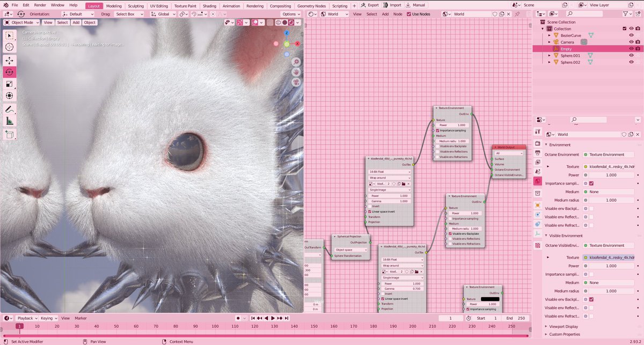Choose the Move tool
This screenshot has width=644, height=345.
click(10, 61)
